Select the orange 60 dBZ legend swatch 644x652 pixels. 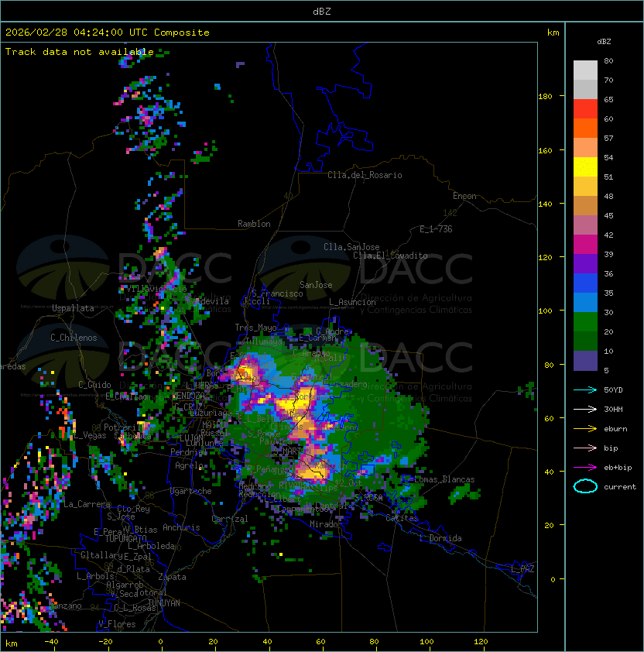(585, 129)
